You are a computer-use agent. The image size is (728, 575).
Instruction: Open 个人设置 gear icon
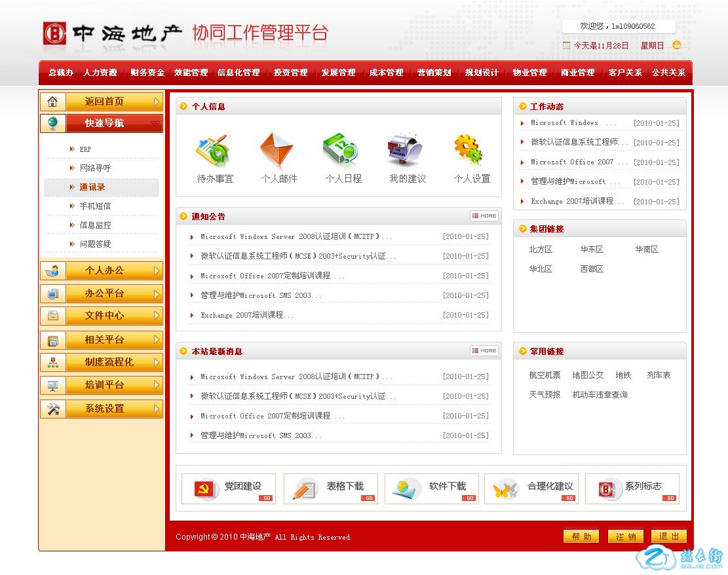[469, 151]
